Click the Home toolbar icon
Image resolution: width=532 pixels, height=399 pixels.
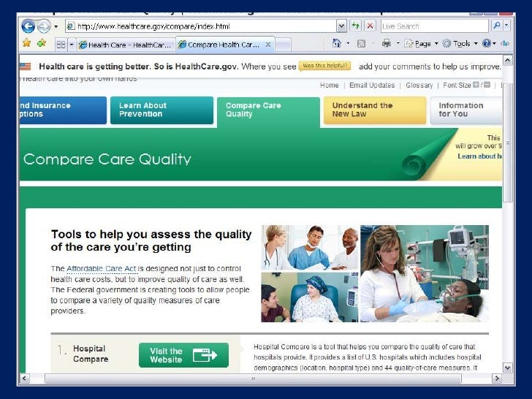pos(337,43)
